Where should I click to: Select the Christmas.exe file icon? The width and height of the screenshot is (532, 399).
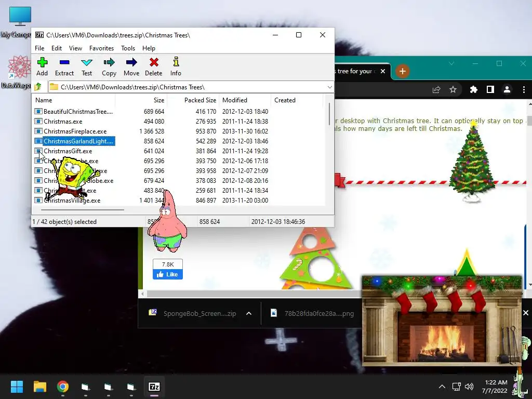point(38,121)
